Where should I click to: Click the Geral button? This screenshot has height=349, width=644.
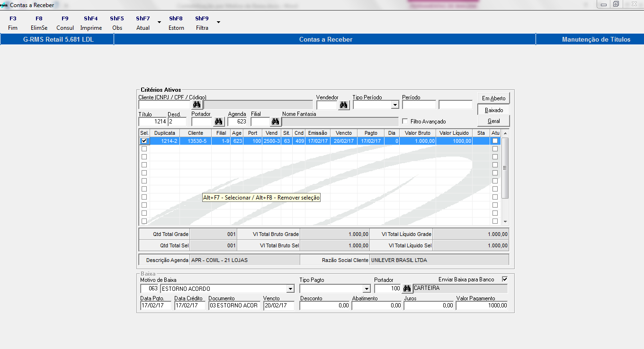[493, 121]
